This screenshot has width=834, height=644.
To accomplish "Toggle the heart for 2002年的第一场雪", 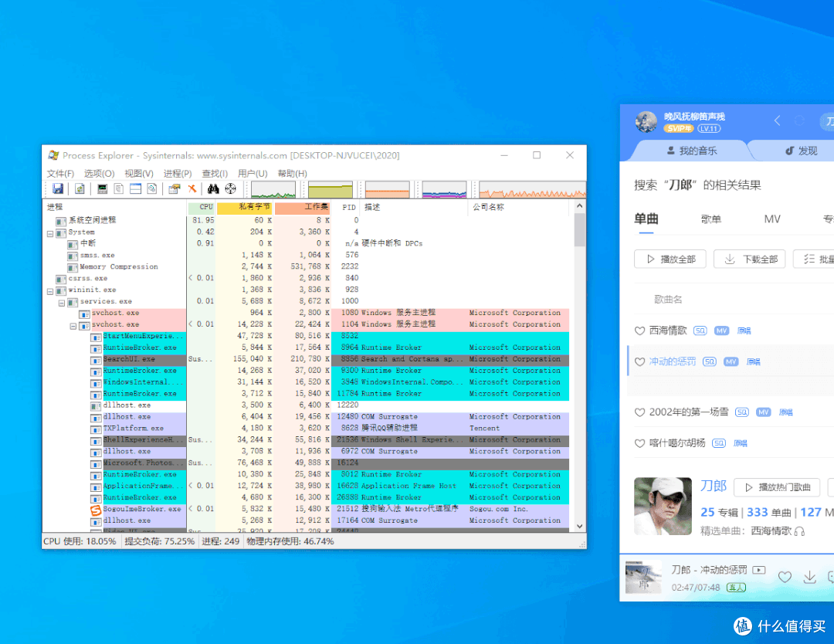I will pos(640,412).
